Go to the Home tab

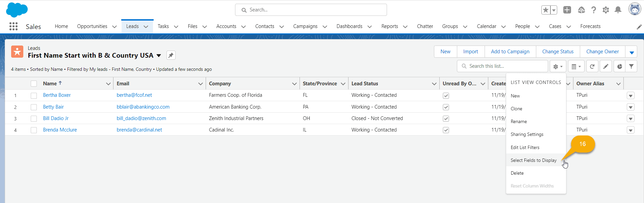[61, 26]
